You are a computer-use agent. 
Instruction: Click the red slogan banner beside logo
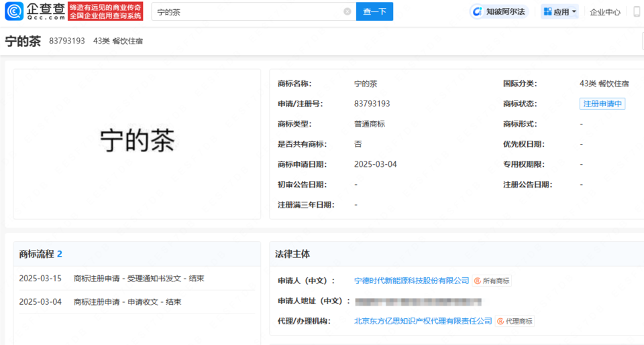(x=106, y=11)
